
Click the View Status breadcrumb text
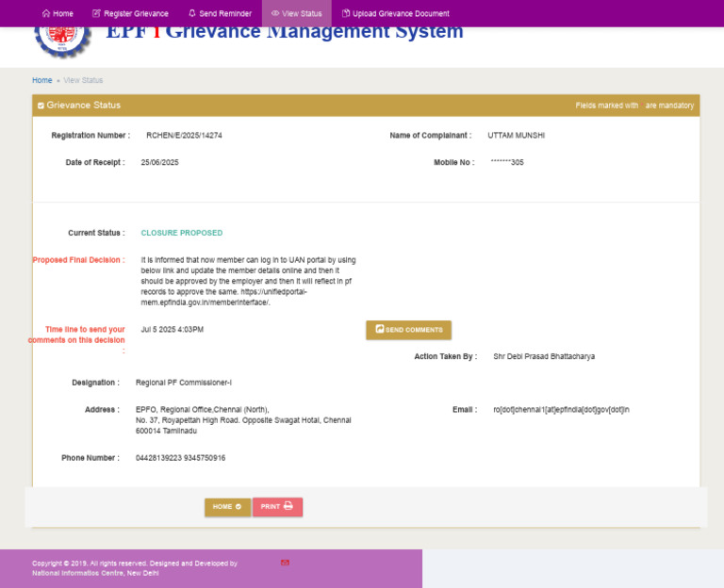pos(83,80)
